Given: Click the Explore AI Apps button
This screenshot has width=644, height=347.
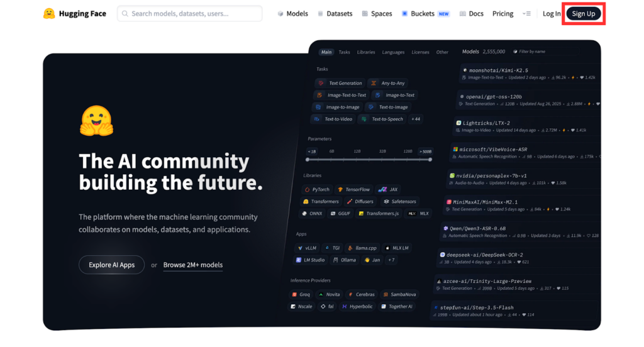Looking at the screenshot, I should click(x=111, y=265).
